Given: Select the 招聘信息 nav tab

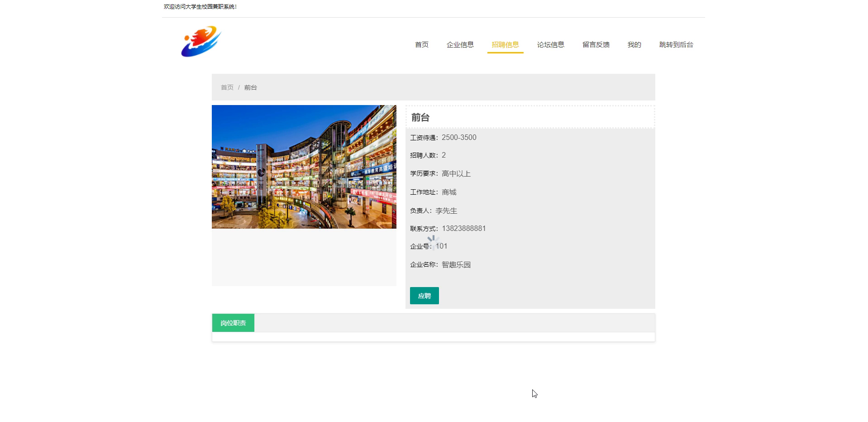Looking at the screenshot, I should 505,44.
